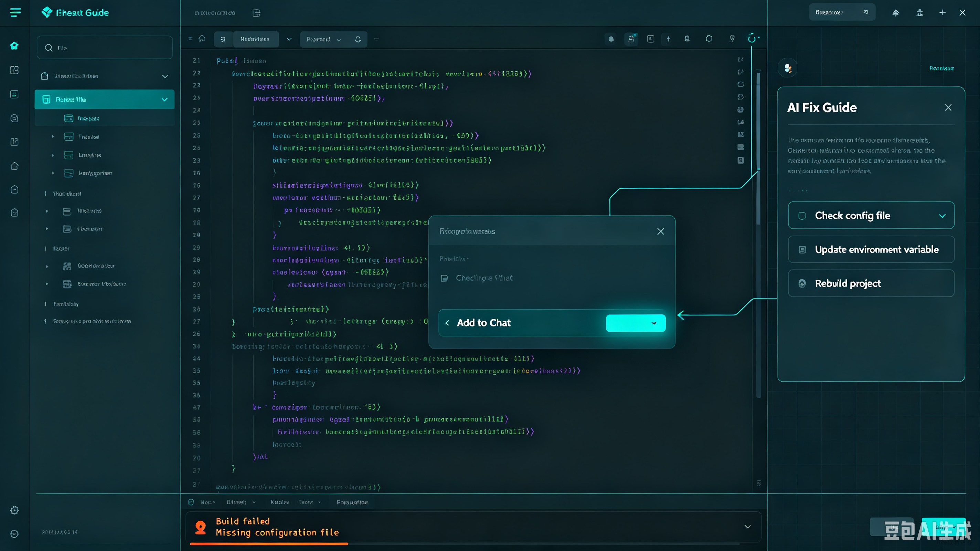
Task: Tick the checkbox beside Chediigre Fliat in the popup
Action: (x=444, y=278)
